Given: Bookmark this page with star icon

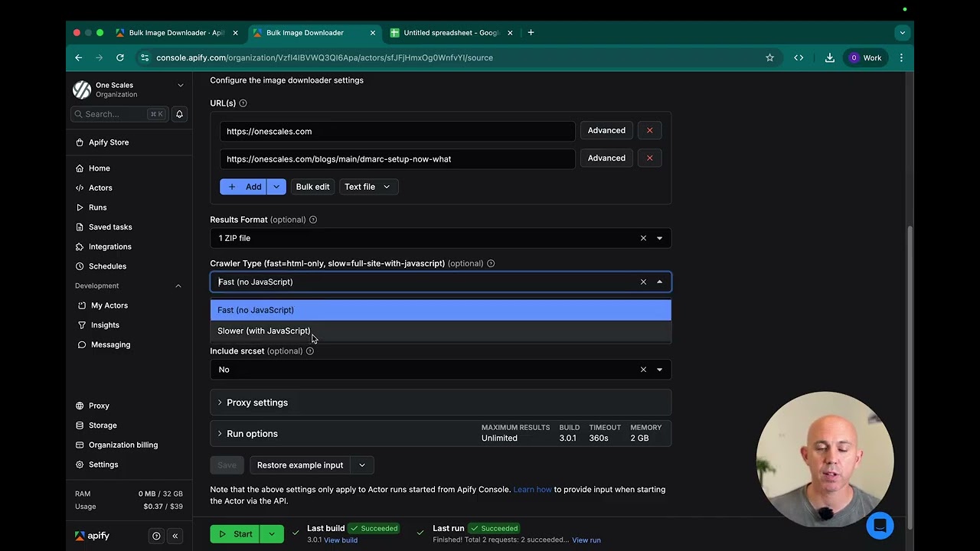Looking at the screenshot, I should [769, 57].
